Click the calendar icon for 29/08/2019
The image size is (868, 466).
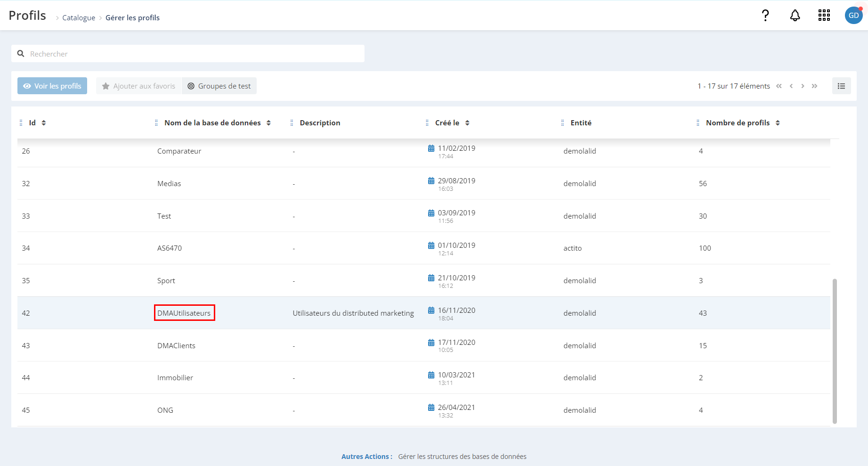coord(431,180)
